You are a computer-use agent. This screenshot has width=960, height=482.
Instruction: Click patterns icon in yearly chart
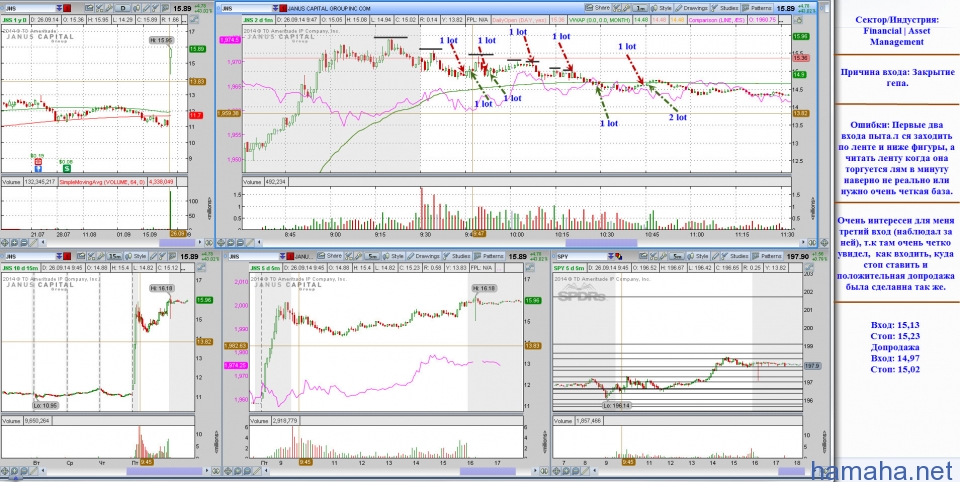coord(165,8)
